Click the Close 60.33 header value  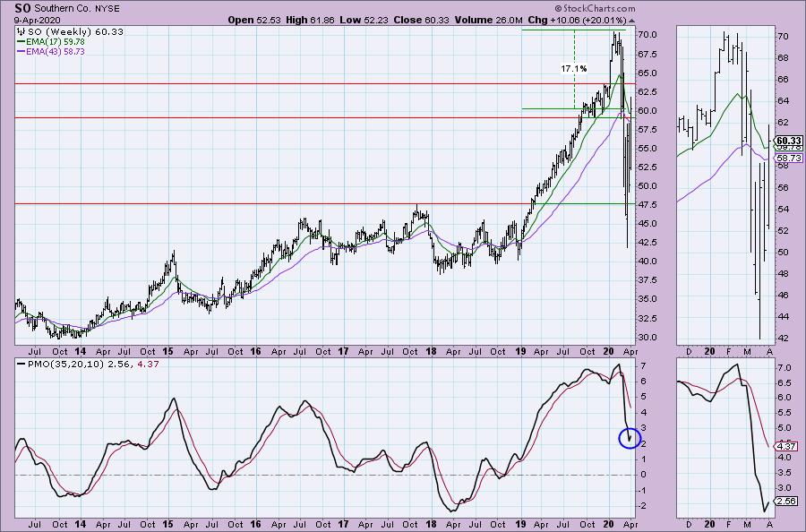(421, 20)
